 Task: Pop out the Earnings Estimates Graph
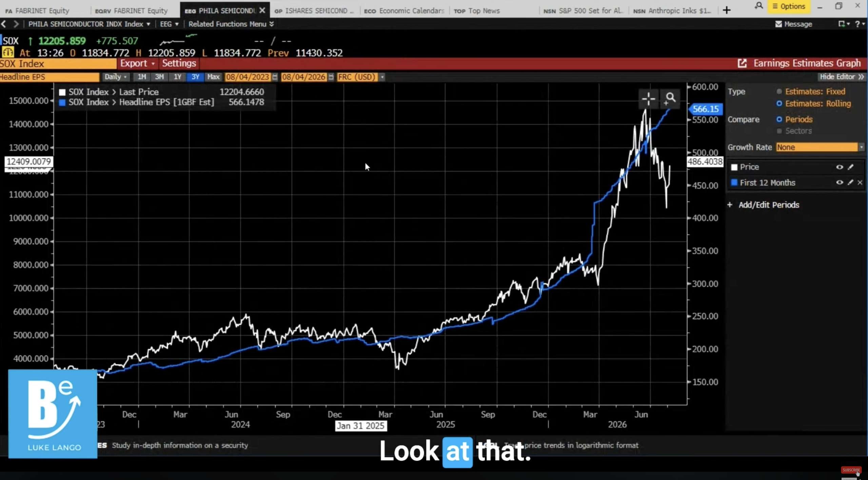point(742,63)
